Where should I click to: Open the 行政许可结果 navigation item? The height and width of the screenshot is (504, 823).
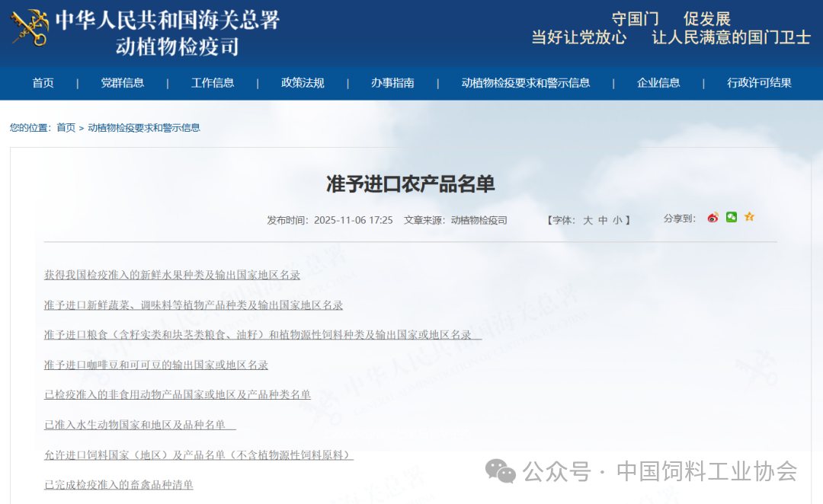[759, 83]
